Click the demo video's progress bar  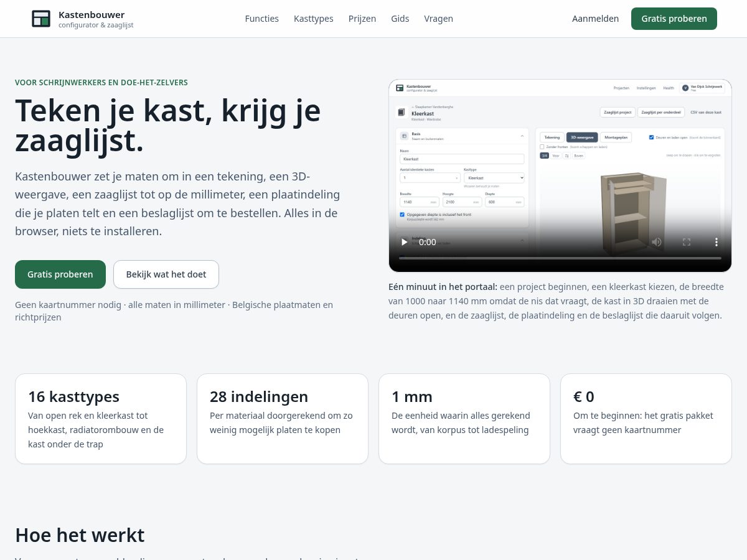(560, 258)
